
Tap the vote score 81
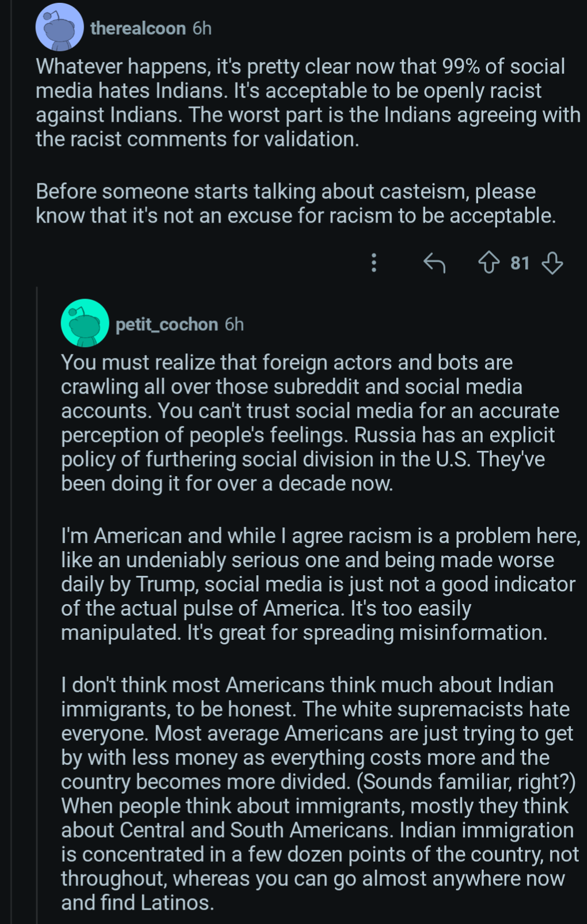(520, 263)
